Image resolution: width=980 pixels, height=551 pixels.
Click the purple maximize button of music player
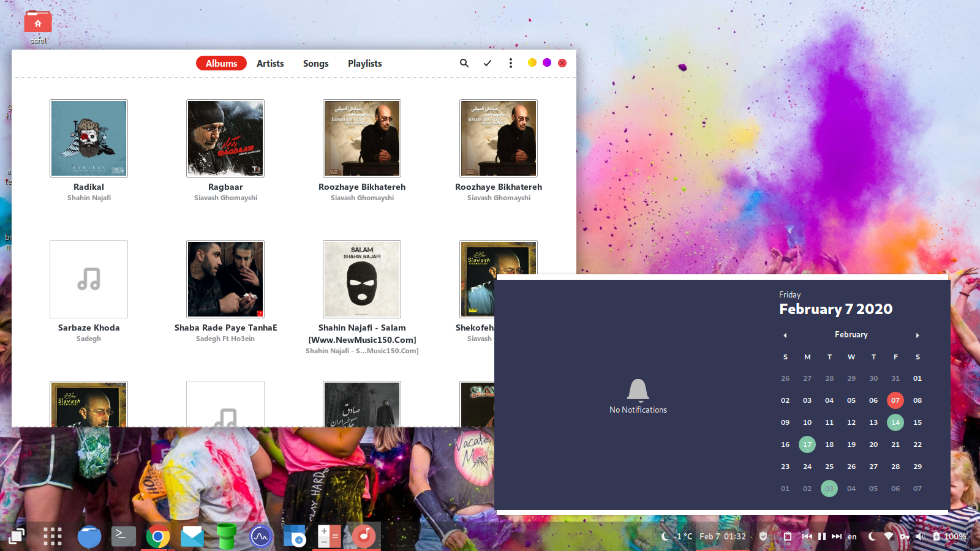pyautogui.click(x=547, y=62)
